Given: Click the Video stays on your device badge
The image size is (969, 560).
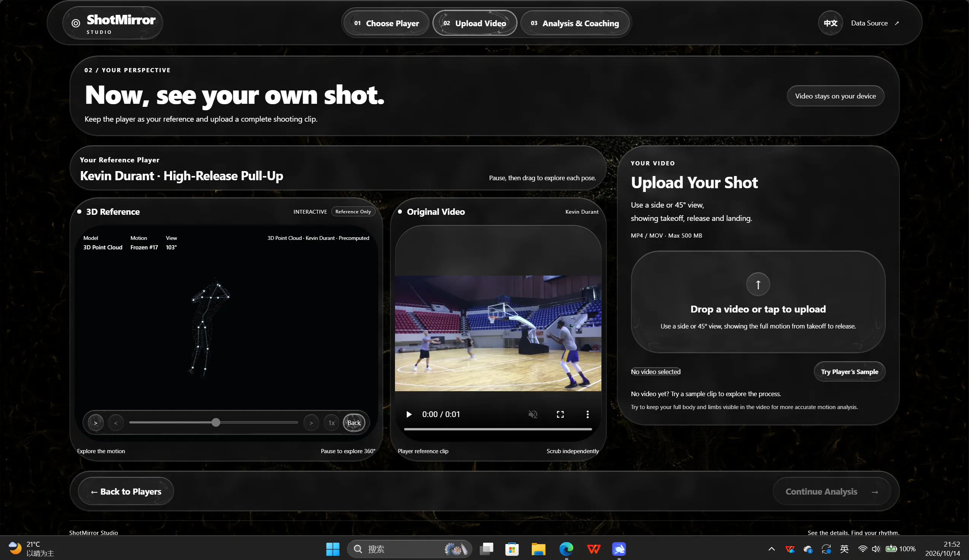Looking at the screenshot, I should (x=835, y=96).
